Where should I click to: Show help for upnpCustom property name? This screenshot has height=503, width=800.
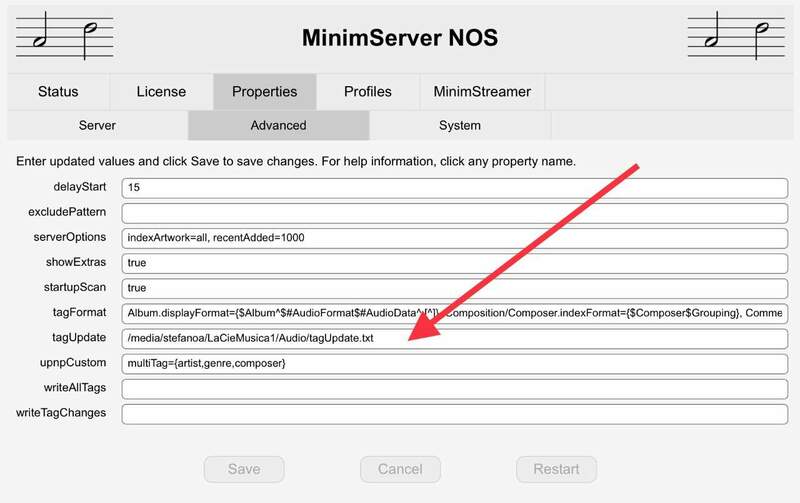(x=73, y=363)
